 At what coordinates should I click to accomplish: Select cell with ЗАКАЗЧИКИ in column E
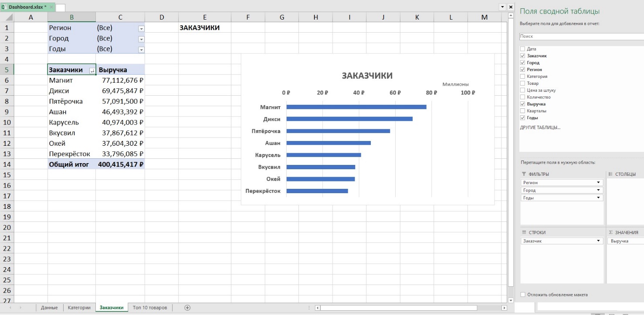pyautogui.click(x=204, y=27)
